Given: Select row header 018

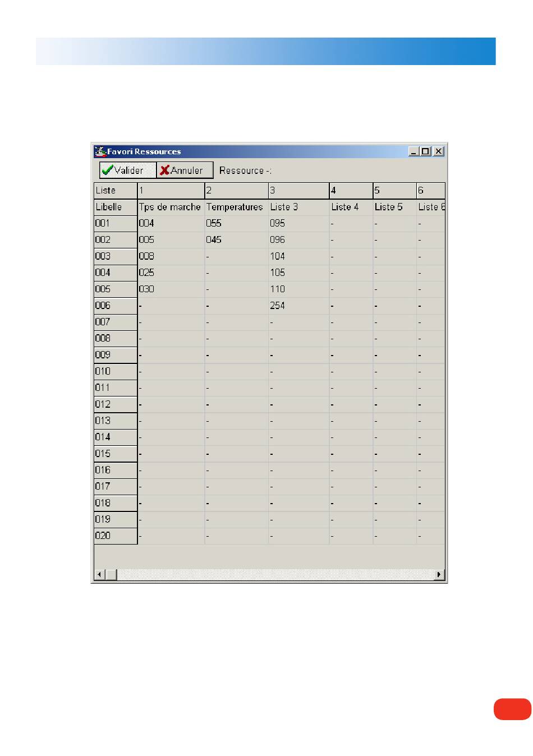Looking at the screenshot, I should 116,503.
